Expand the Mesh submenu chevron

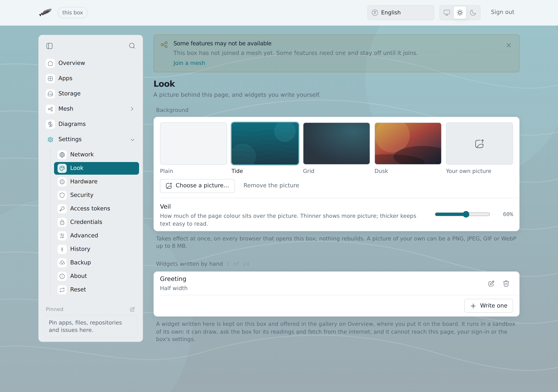(132, 109)
